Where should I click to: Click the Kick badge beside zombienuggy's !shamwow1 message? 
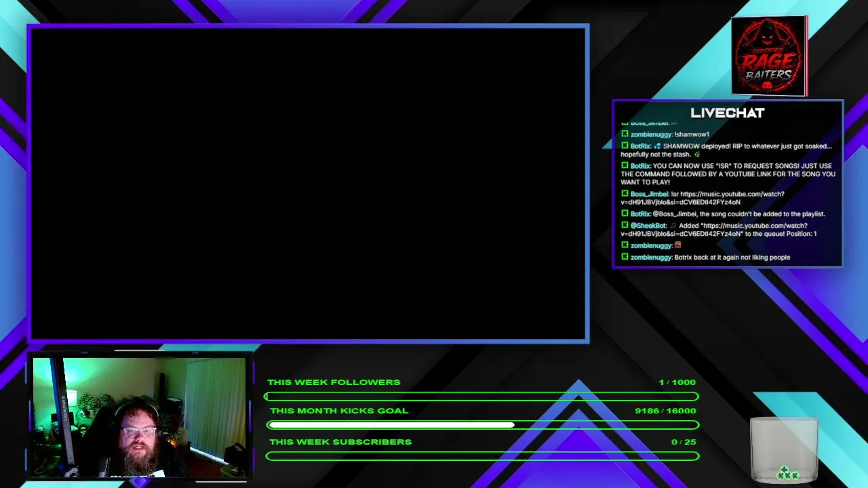coord(625,134)
